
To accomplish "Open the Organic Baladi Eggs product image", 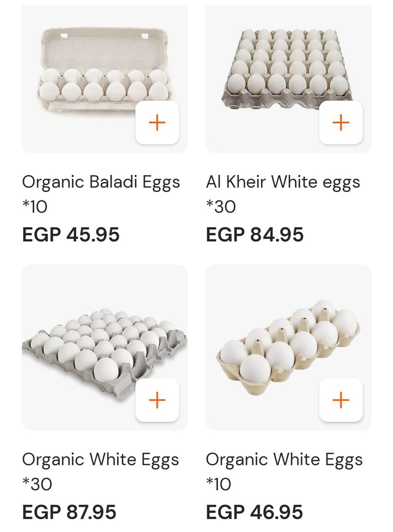I will click(x=92, y=72).
